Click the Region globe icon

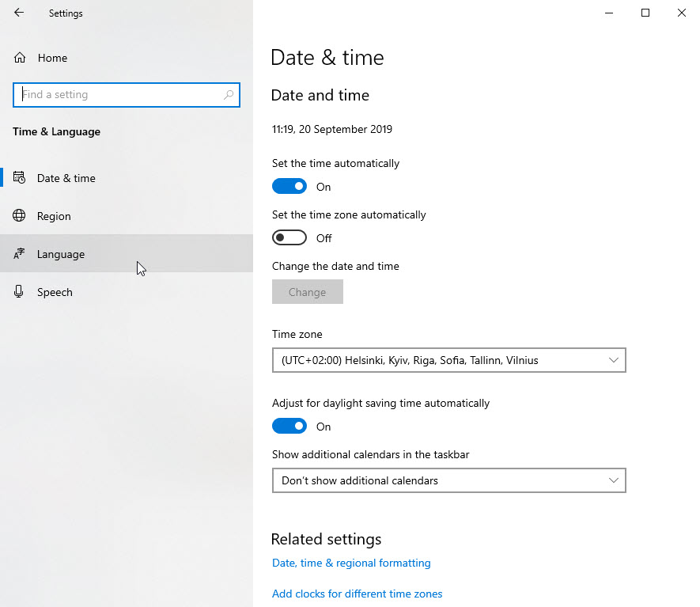(20, 216)
